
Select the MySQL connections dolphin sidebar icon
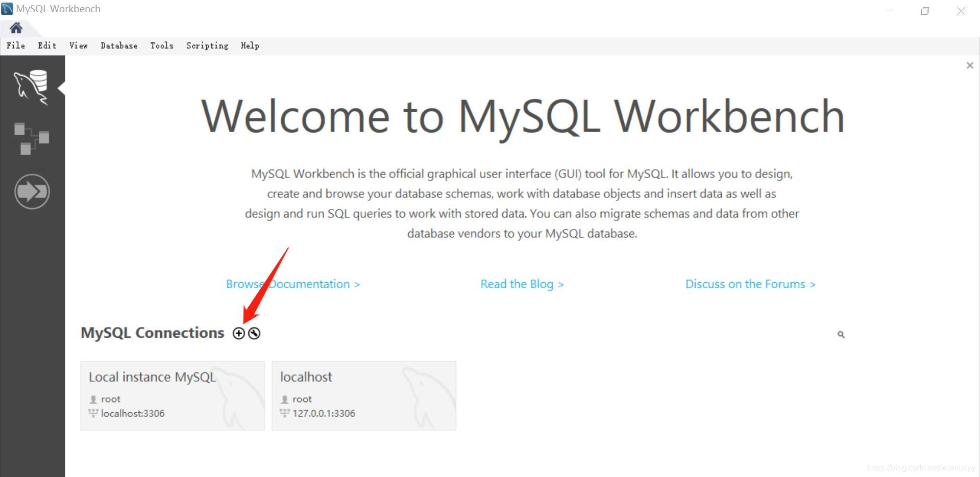click(x=32, y=88)
